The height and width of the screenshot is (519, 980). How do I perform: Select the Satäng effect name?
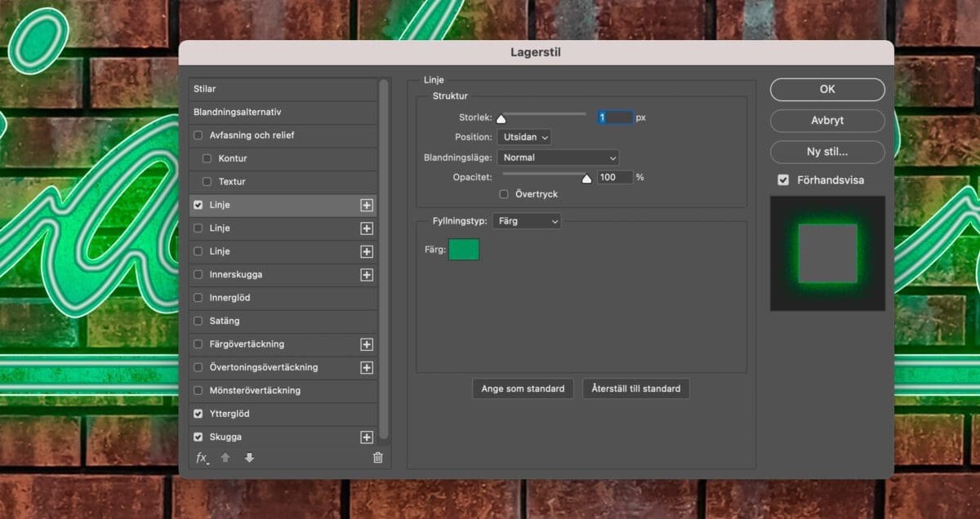point(225,322)
